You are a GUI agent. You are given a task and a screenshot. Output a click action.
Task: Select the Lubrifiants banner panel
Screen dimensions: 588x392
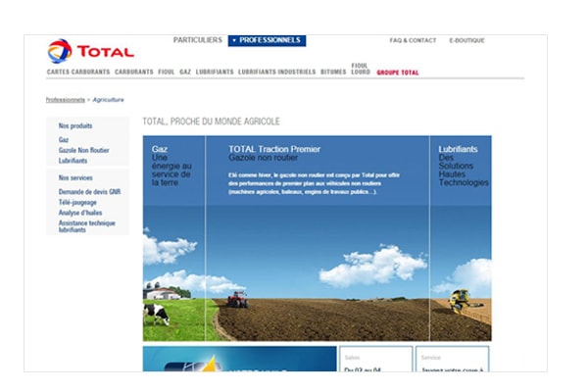[461, 238]
